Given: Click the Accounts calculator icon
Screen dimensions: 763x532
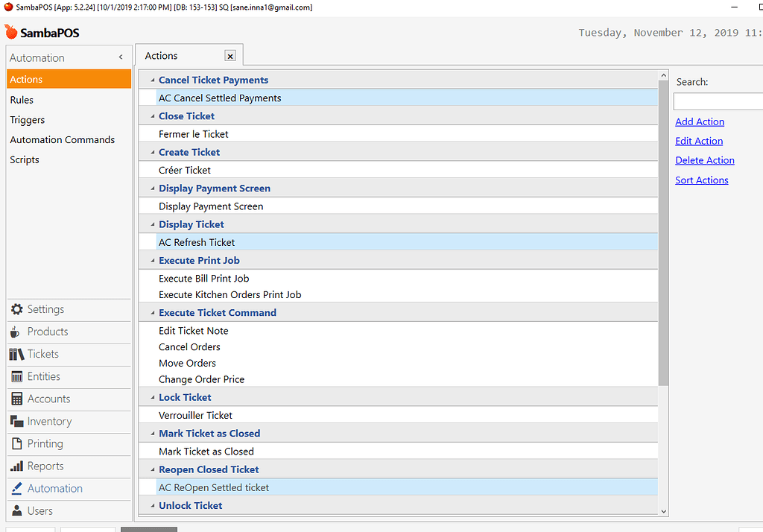Looking at the screenshot, I should coord(16,399).
